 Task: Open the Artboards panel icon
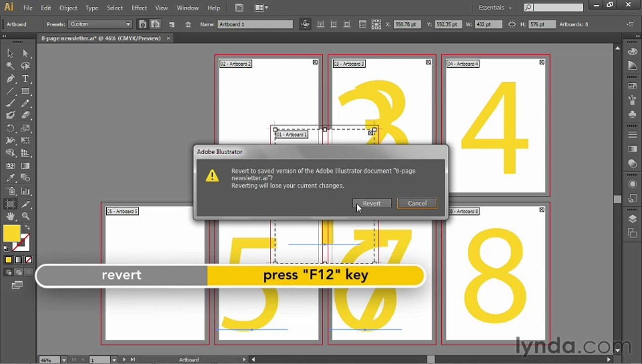tap(632, 233)
